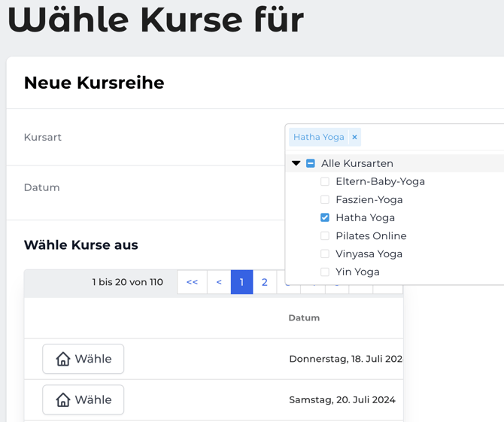This screenshot has width=504, height=422.
Task: Click house icon in first Wähle button
Action: (x=63, y=360)
